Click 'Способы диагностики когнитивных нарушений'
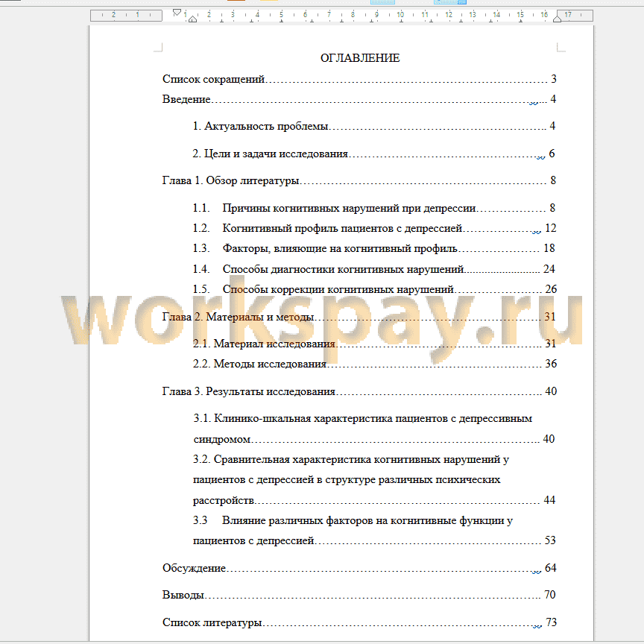644x644 pixels. (x=344, y=269)
